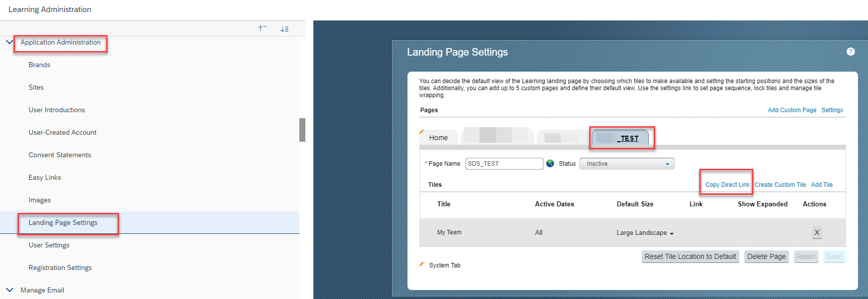This screenshot has height=299, width=868.
Task: Click the Active Dates column header
Action: 554,204
